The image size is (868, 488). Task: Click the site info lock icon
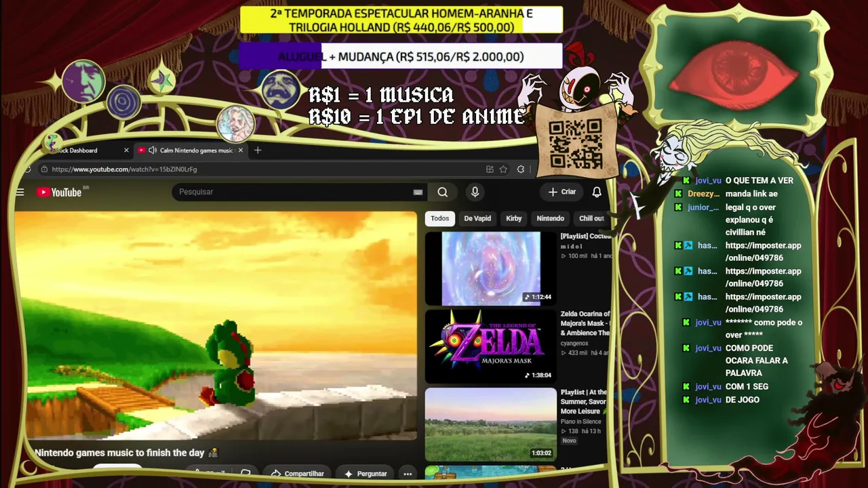pyautogui.click(x=44, y=169)
